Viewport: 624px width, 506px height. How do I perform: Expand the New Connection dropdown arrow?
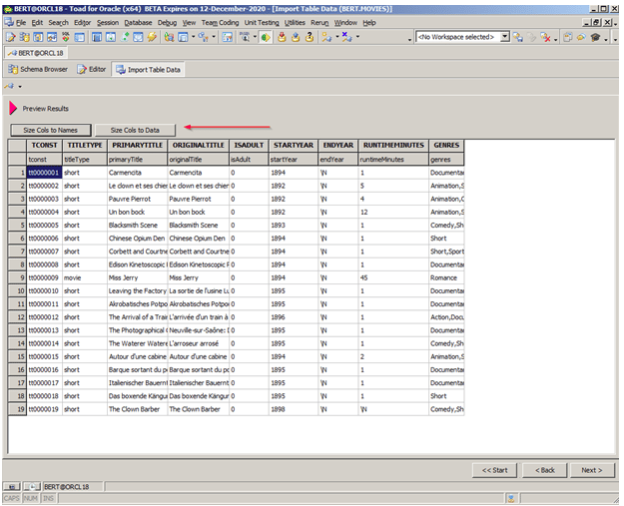pyautogui.click(x=337, y=37)
